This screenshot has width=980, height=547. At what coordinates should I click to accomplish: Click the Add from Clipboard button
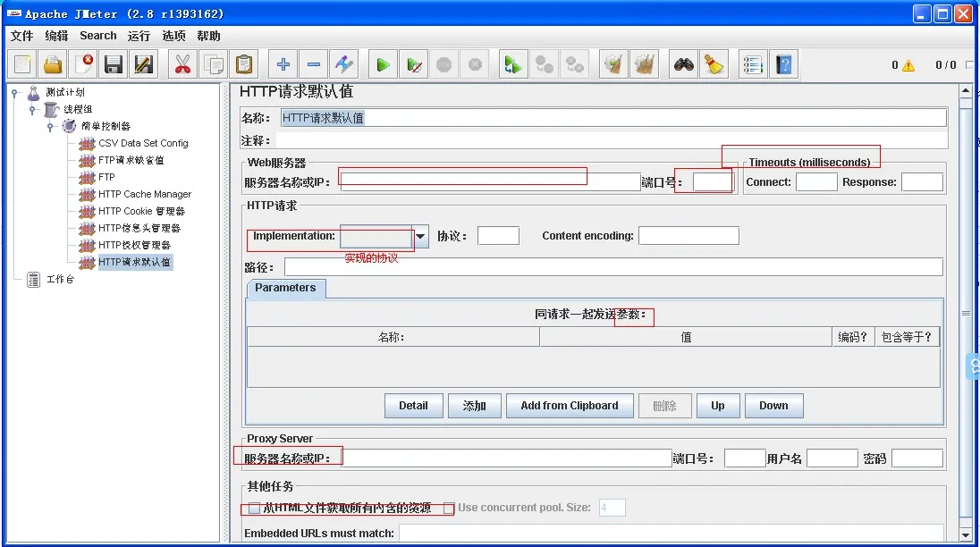click(570, 406)
